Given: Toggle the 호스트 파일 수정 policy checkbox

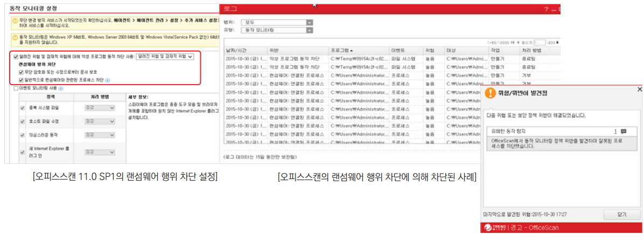Looking at the screenshot, I should (x=22, y=122).
